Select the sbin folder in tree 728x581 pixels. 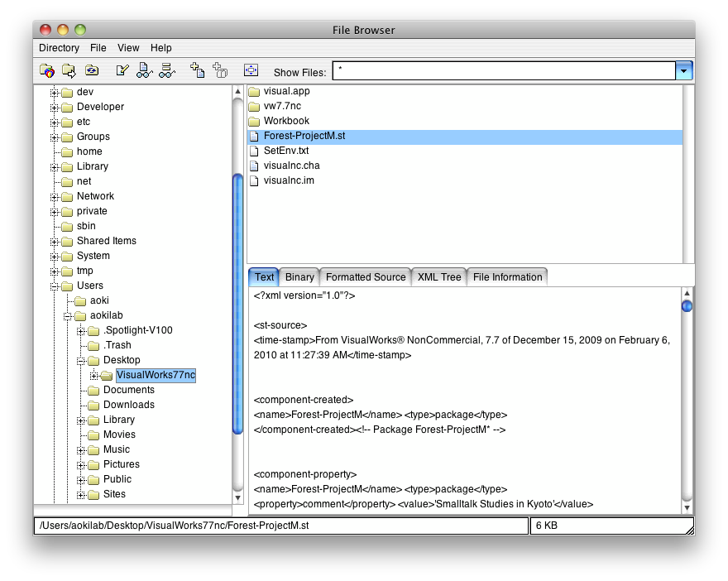coord(86,226)
